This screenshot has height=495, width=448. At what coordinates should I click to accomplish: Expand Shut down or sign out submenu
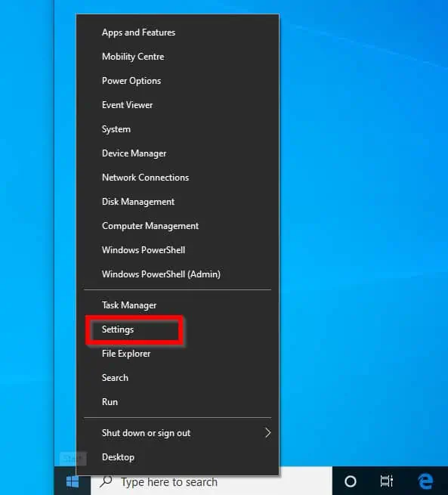point(178,433)
